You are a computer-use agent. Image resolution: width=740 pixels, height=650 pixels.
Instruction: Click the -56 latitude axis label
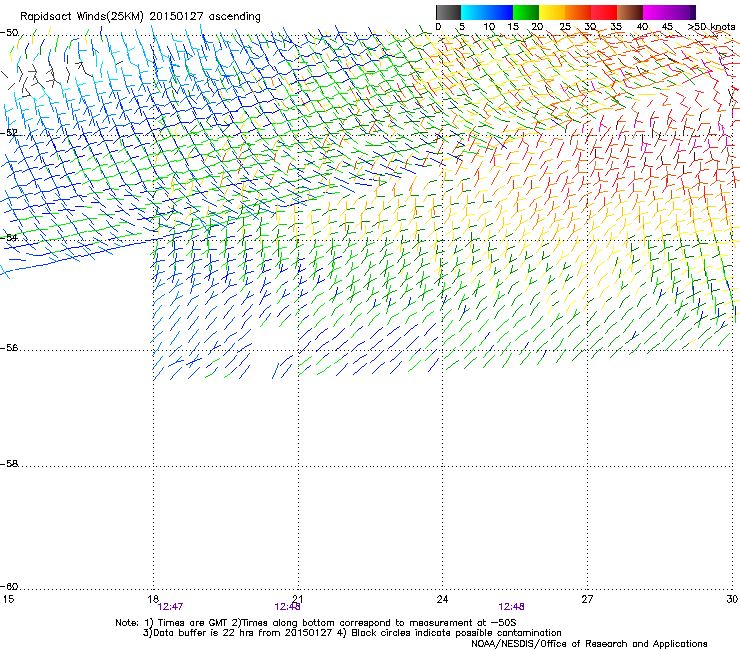coord(9,348)
